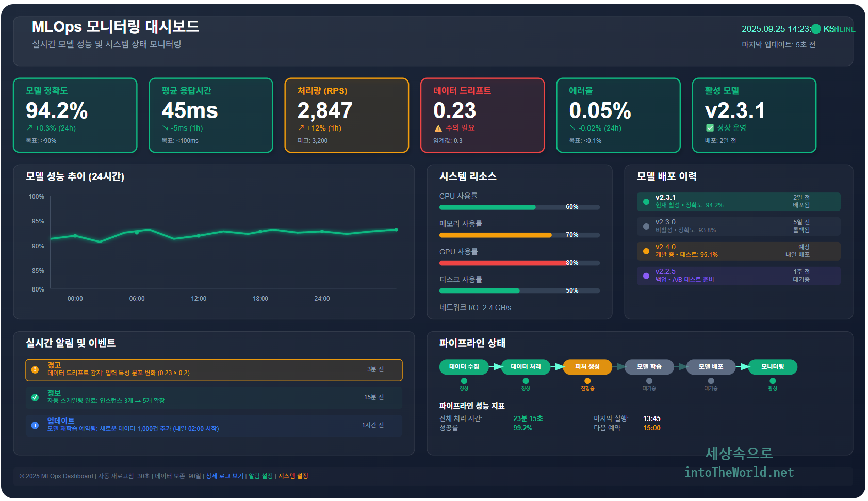
Task: Click the orange dot next to the v2.4.0 deployment entry
Action: tap(646, 251)
